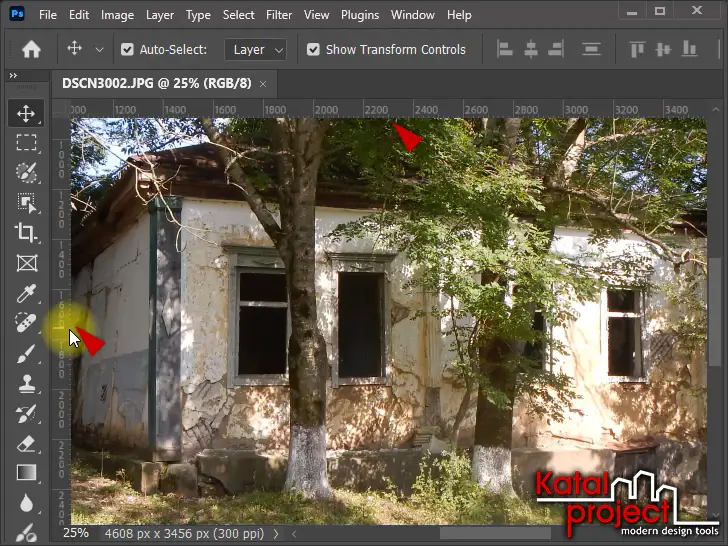This screenshot has height=546, width=728.
Task: Select the Spot Healing Brush tool
Action: [x=26, y=323]
